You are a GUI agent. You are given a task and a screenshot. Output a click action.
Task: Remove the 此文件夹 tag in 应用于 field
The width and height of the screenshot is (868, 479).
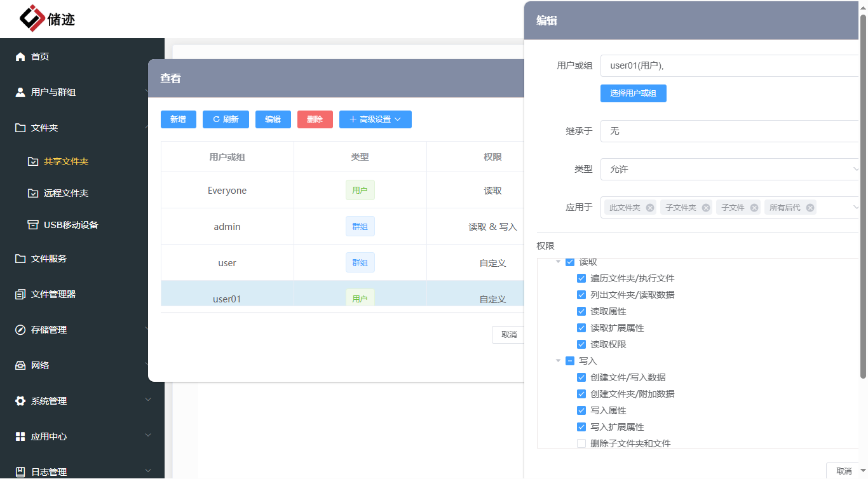[649, 207]
